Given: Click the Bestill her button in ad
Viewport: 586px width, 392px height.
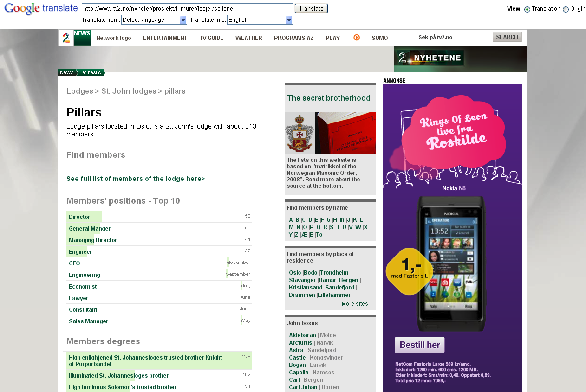Looking at the screenshot, I should pyautogui.click(x=420, y=345).
